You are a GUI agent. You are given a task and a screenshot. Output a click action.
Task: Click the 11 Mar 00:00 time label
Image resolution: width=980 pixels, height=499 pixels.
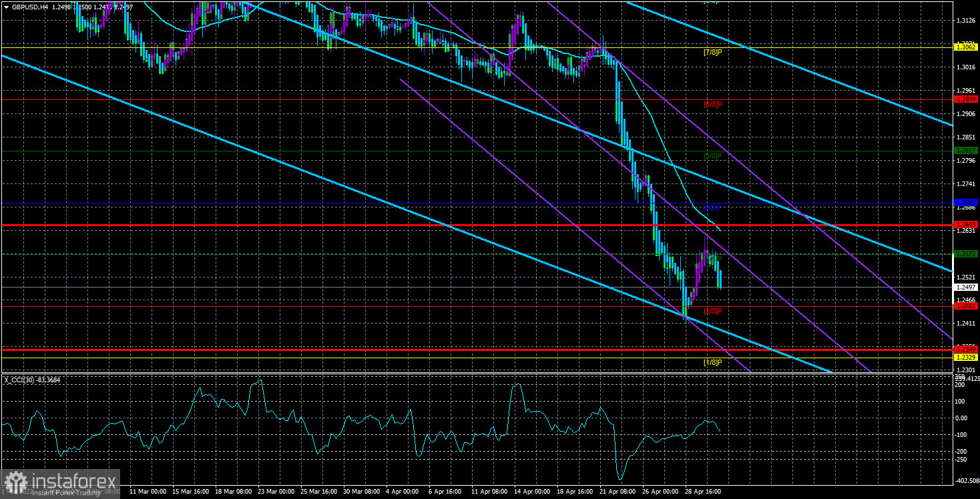click(x=148, y=492)
